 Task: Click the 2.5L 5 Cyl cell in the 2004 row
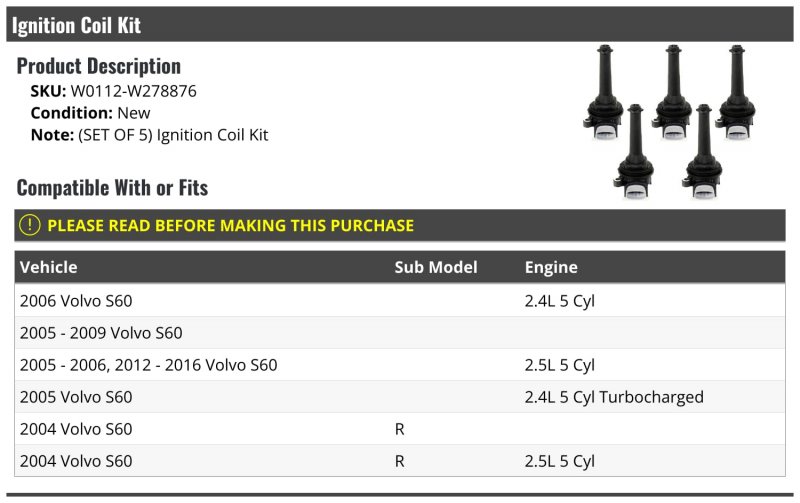[560, 461]
